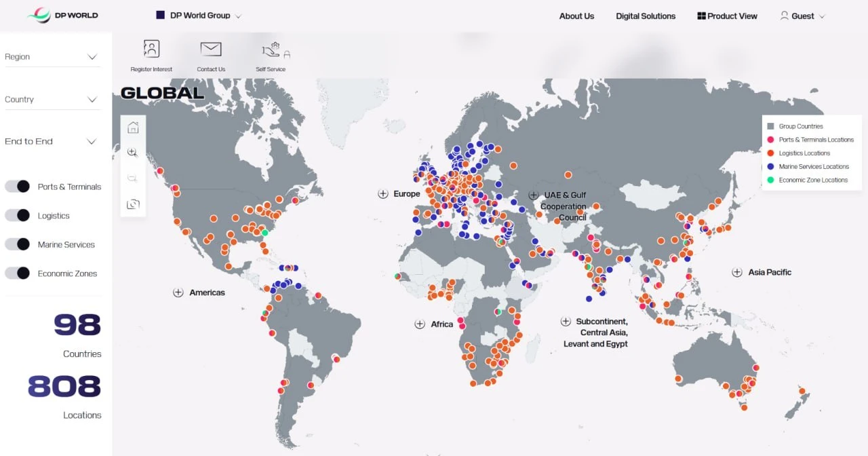Select the green marker in the United States

click(x=265, y=233)
